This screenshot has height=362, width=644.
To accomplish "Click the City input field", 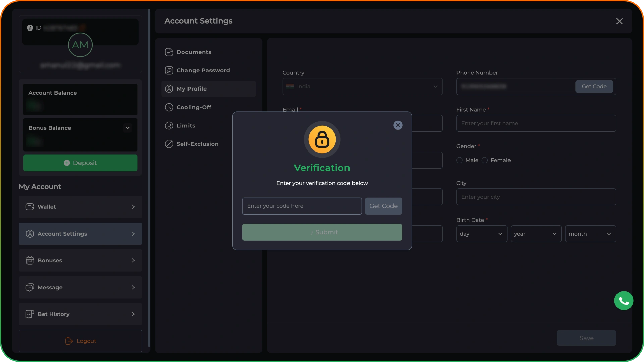I will [536, 197].
